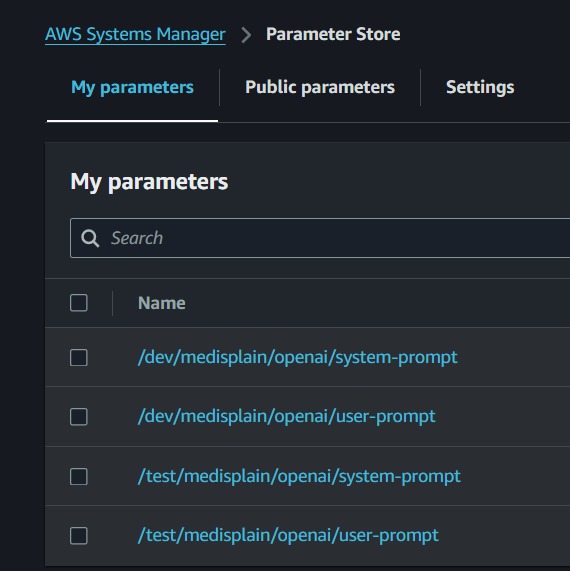The width and height of the screenshot is (570, 571).
Task: Switch to My parameters tab
Action: 132,87
